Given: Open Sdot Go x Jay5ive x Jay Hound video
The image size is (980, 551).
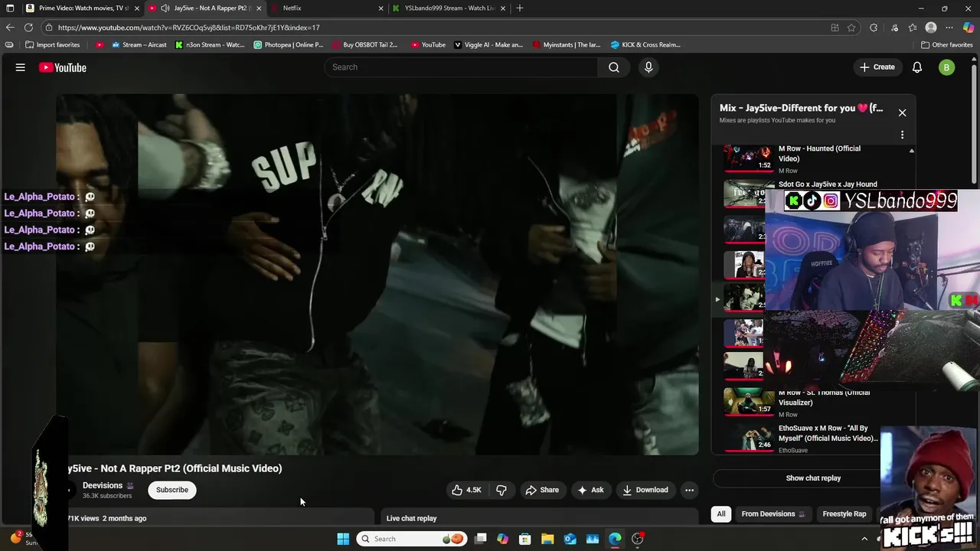Looking at the screenshot, I should coord(828,184).
